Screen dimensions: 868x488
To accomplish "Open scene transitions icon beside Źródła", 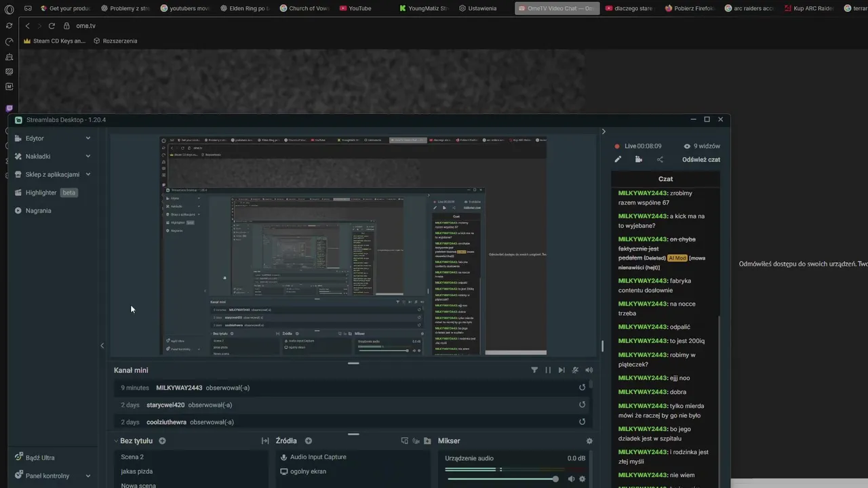I will [265, 441].
